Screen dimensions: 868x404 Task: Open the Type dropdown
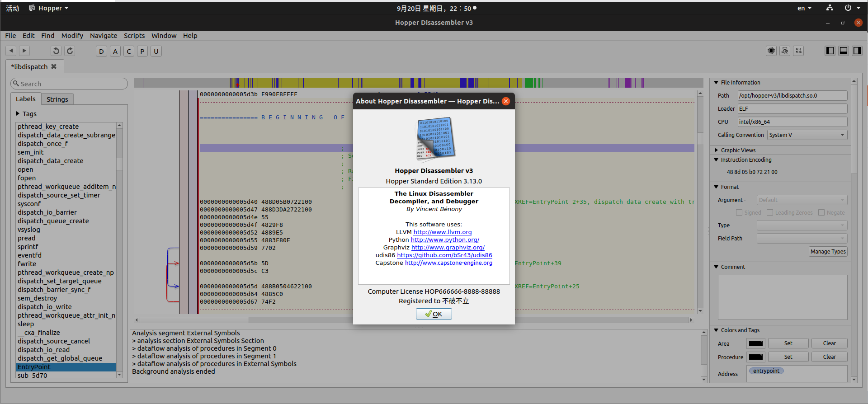pyautogui.click(x=802, y=225)
